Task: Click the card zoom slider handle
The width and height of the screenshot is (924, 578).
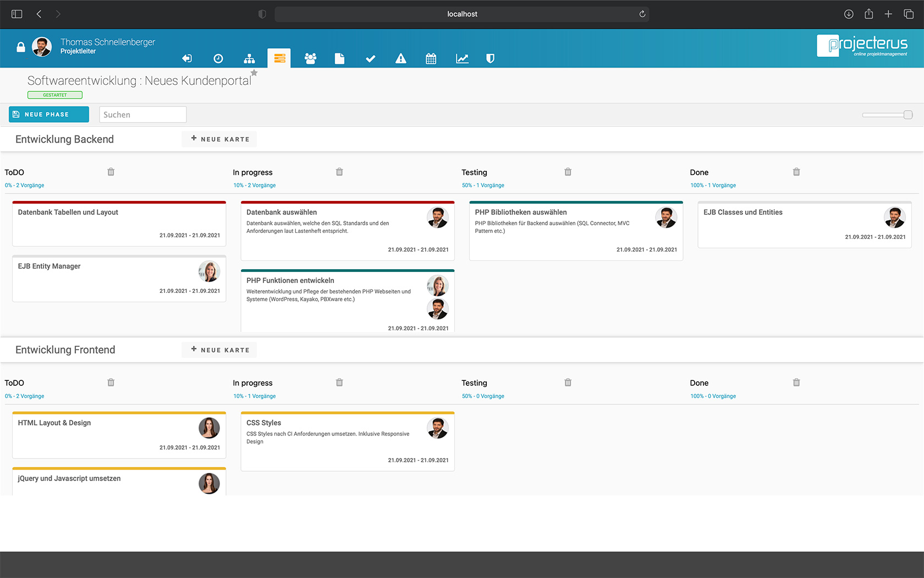Action: tap(908, 114)
